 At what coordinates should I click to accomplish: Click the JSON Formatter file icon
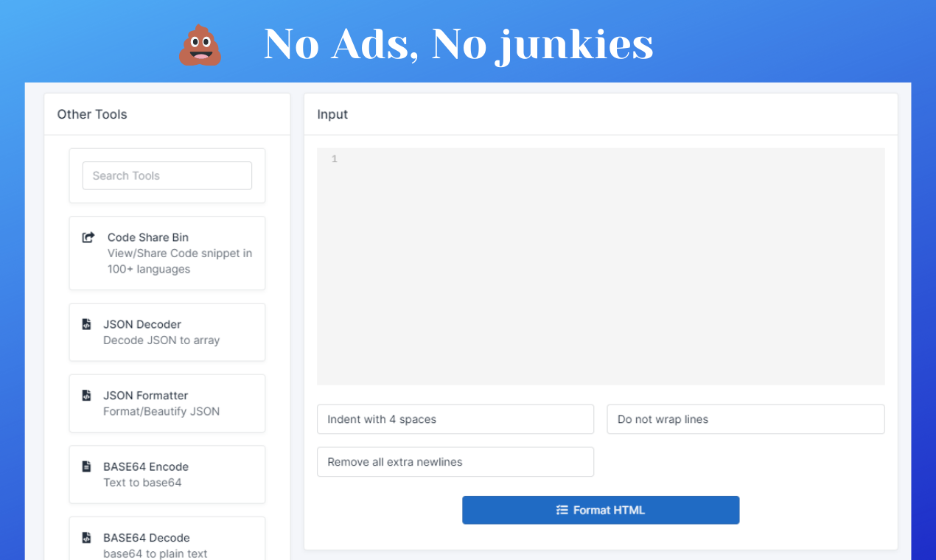(86, 396)
